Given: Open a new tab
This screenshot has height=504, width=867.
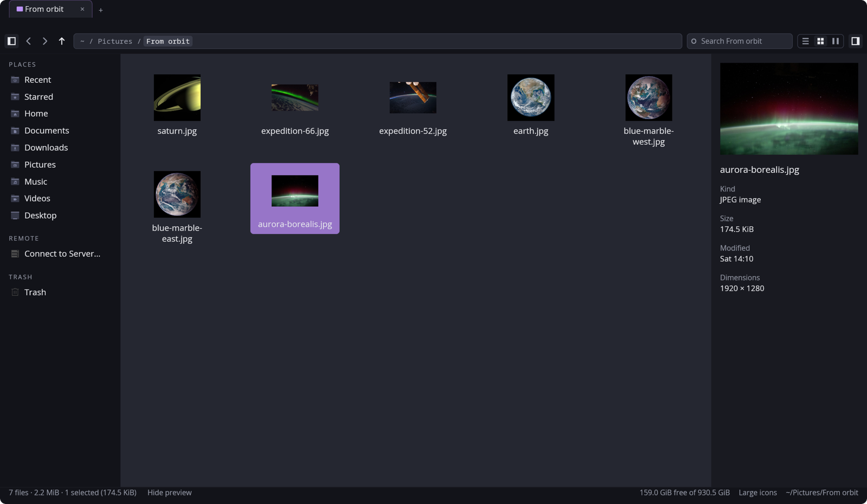Looking at the screenshot, I should (101, 10).
